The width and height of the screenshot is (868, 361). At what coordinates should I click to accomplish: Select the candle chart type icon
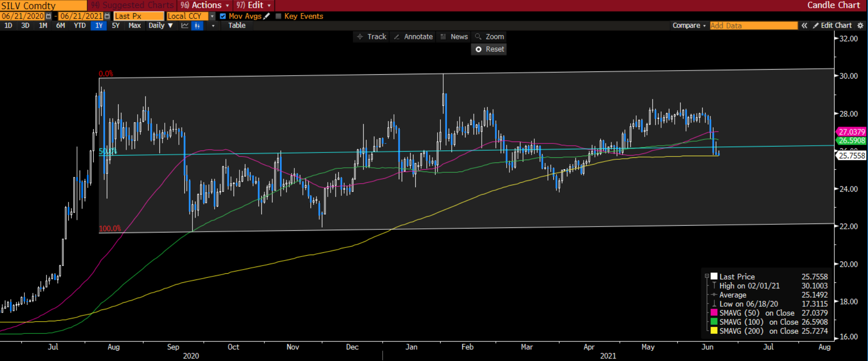click(x=197, y=26)
